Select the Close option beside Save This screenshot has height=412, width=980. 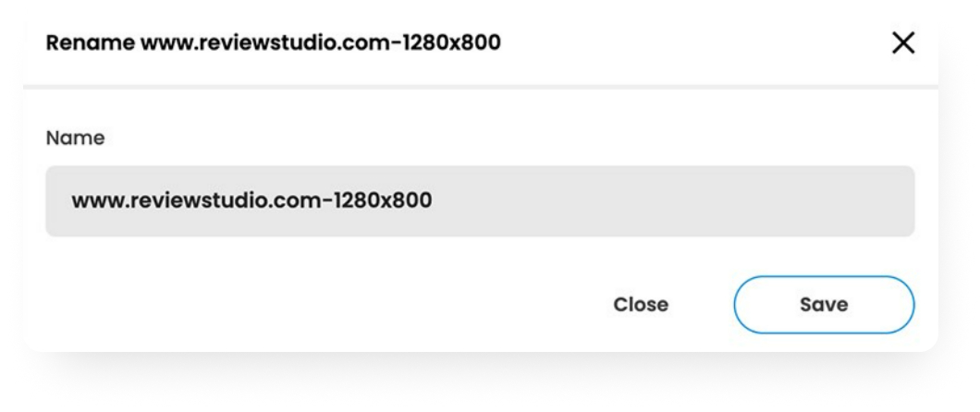coord(641,304)
